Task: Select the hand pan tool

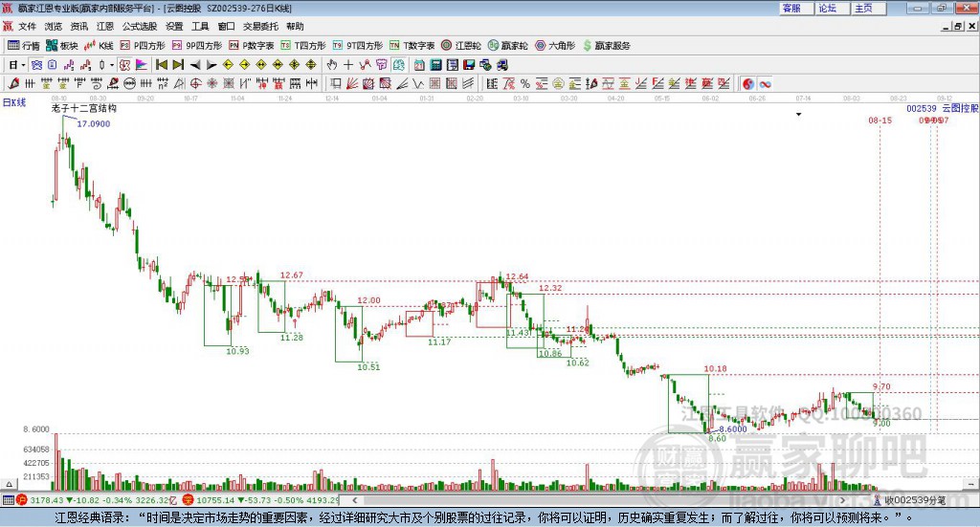Action: [x=331, y=65]
